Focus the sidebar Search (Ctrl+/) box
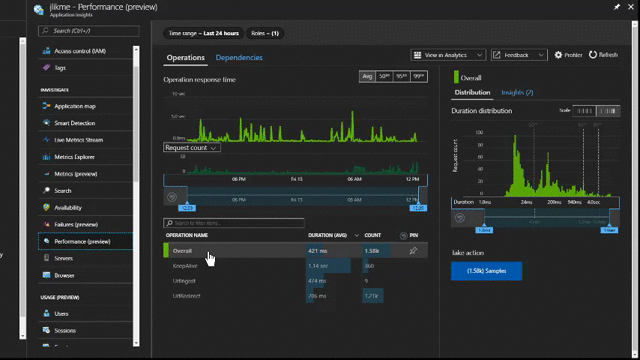 point(89,31)
